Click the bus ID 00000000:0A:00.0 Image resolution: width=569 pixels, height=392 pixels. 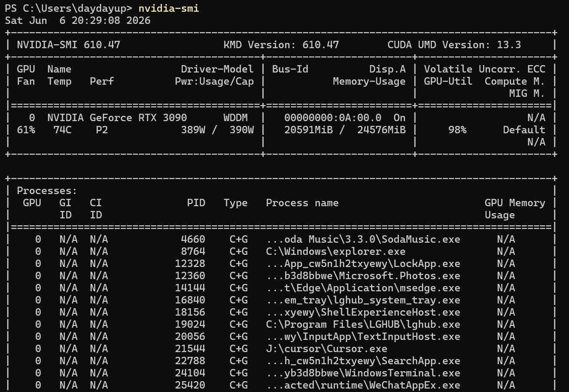(333, 118)
